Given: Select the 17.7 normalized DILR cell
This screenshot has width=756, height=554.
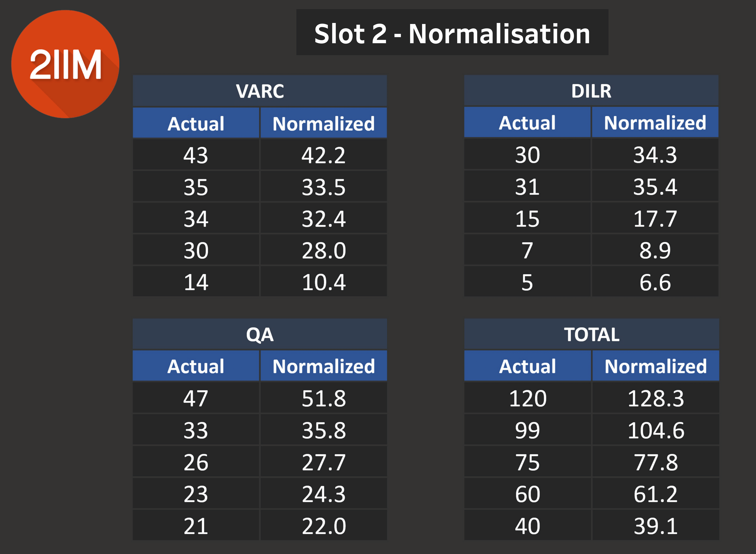Looking at the screenshot, I should [x=655, y=218].
